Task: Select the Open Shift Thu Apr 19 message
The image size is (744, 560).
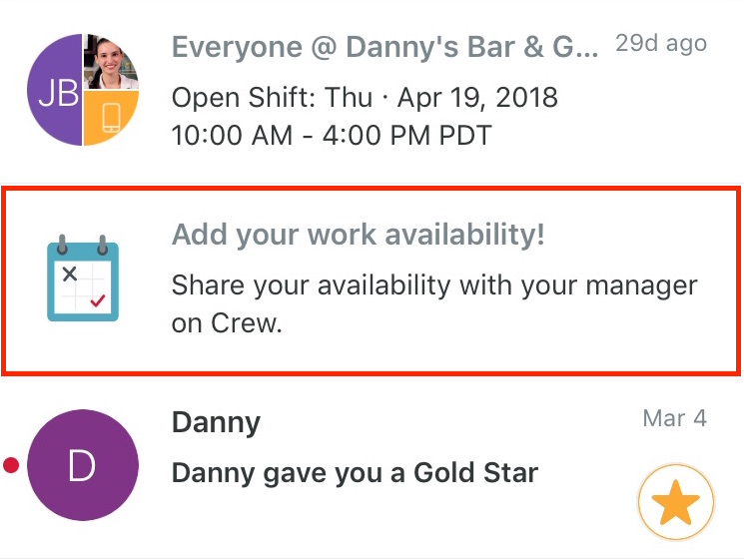Action: click(365, 98)
